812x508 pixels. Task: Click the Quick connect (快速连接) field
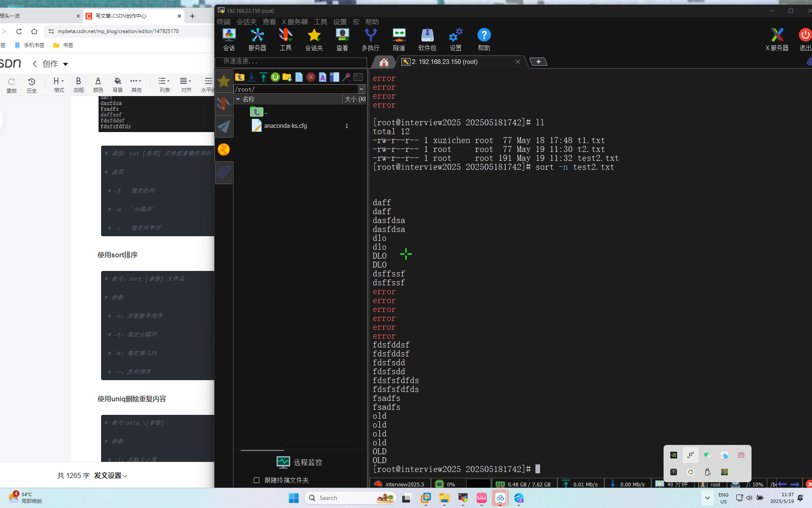(292, 62)
